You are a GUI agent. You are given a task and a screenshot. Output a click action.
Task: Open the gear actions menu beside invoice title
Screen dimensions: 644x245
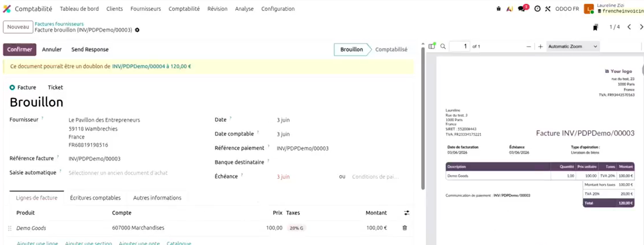tap(137, 30)
